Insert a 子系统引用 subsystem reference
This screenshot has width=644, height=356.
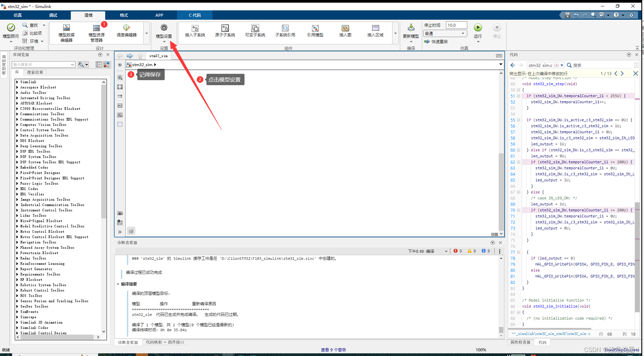[x=285, y=30]
